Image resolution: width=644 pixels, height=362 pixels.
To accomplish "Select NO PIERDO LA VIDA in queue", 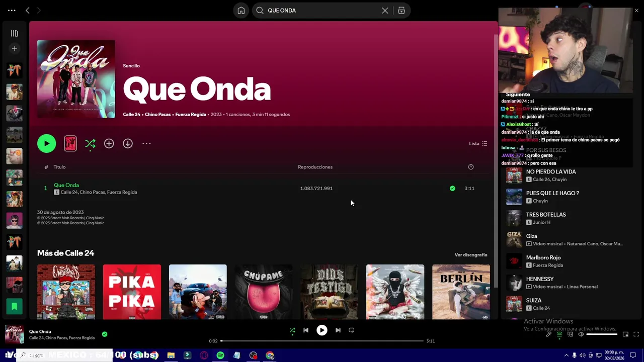I will click(x=551, y=171).
